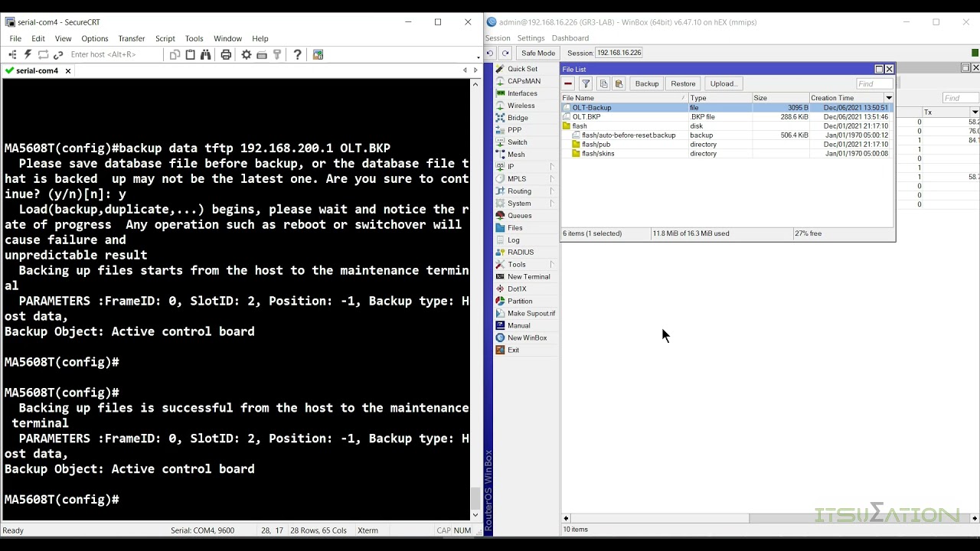The height and width of the screenshot is (551, 980).
Task: Open Files in WinBox sidebar
Action: click(x=514, y=228)
